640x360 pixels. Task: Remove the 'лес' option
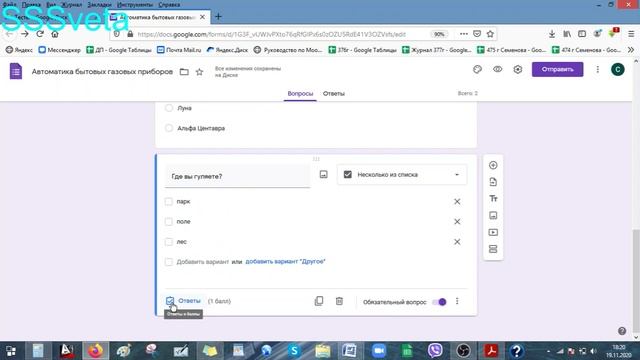click(457, 242)
